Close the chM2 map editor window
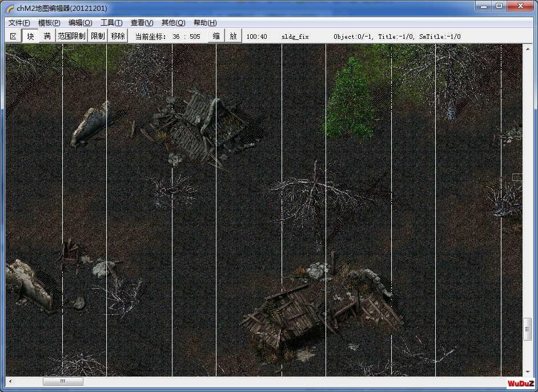Viewport: 538px width, 392px height. [520, 6]
